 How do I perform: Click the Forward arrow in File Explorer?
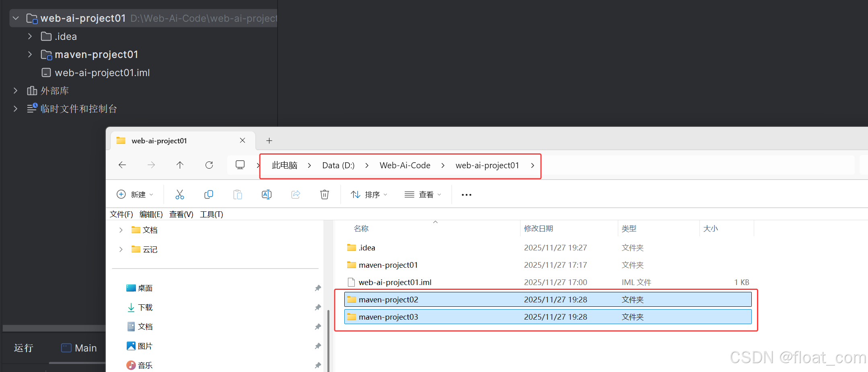(151, 165)
